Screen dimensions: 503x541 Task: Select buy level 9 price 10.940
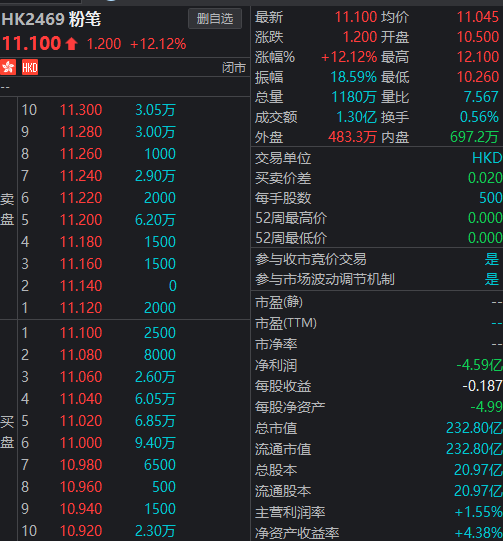tap(81, 509)
